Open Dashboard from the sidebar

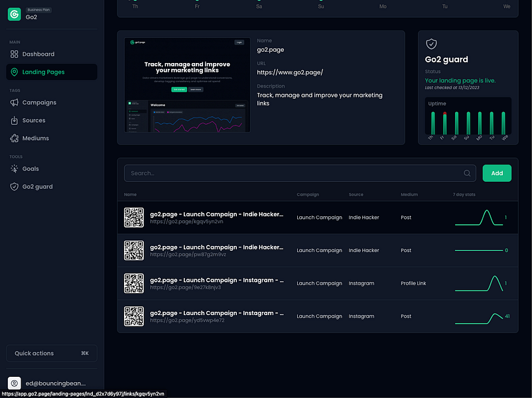52,54
